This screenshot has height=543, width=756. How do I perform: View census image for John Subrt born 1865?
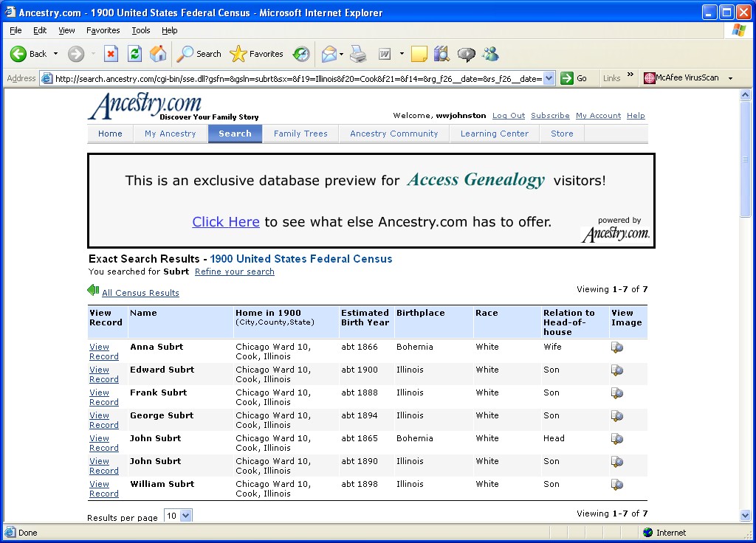coord(617,439)
